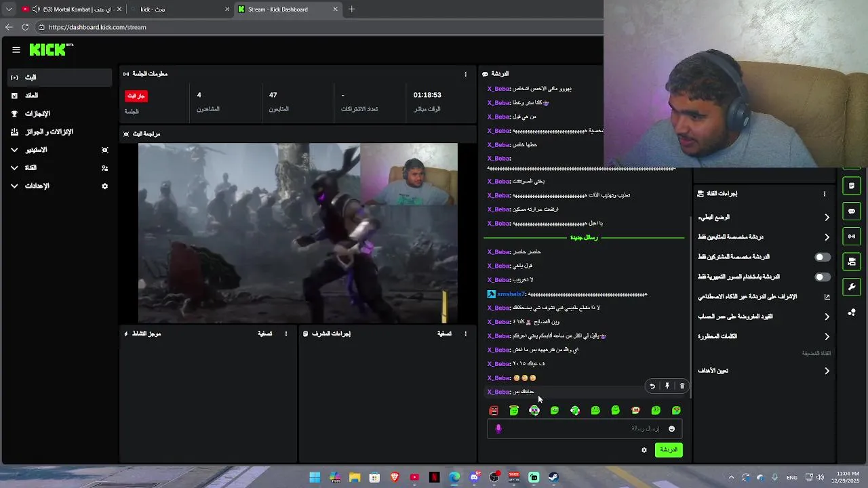Open the tab list dropdown arrow
The width and height of the screenshot is (868, 488).
click(8, 9)
